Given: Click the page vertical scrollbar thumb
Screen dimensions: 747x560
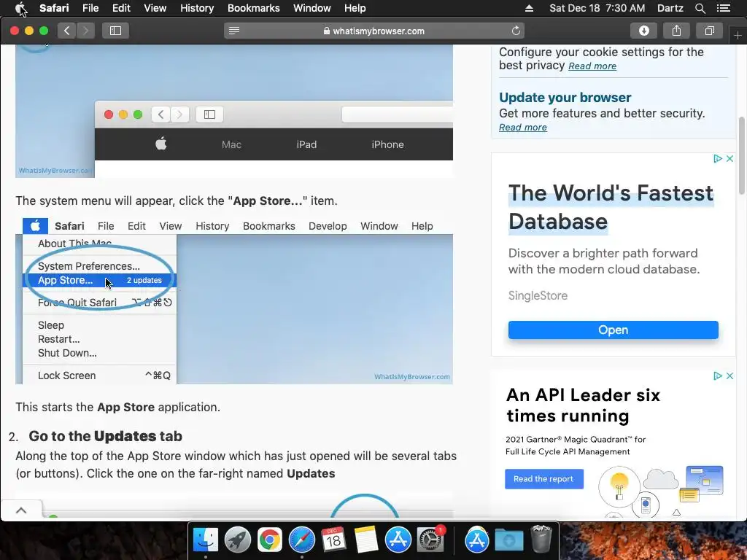Looking at the screenshot, I should (742, 155).
